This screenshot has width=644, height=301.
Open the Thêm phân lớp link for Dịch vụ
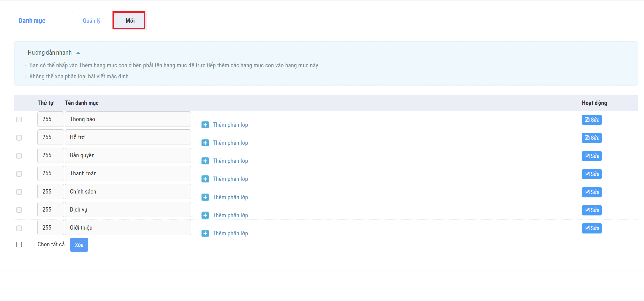tap(230, 215)
